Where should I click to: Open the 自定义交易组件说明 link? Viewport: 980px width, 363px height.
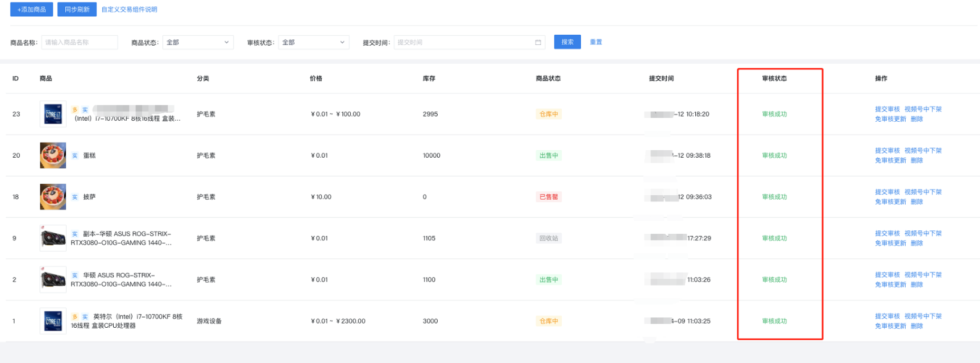pos(129,10)
